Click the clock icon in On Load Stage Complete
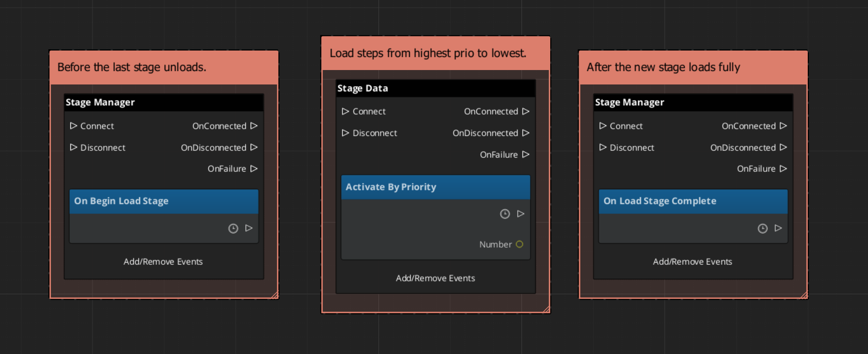868x354 pixels. pos(762,229)
